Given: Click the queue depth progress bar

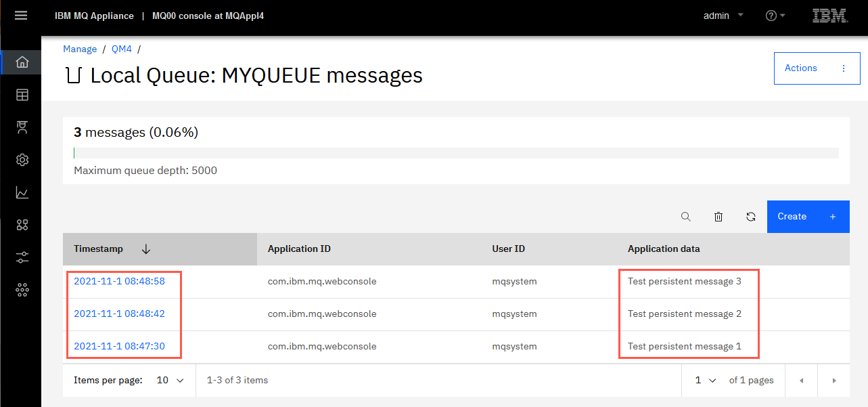Looking at the screenshot, I should point(456,153).
